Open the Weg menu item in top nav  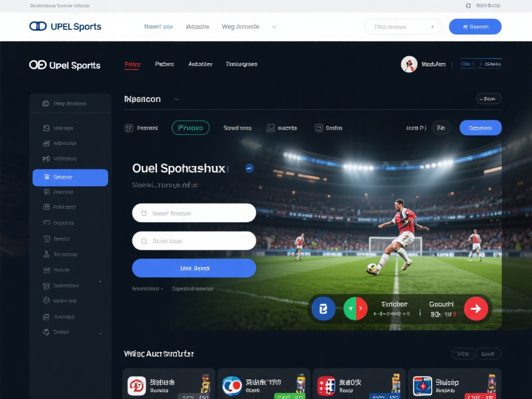coord(240,27)
